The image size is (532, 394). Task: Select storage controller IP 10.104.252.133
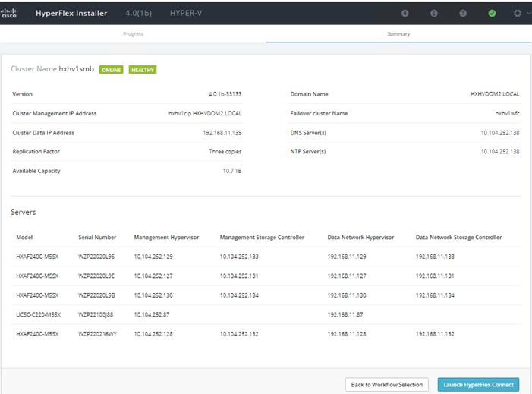pyautogui.click(x=239, y=257)
